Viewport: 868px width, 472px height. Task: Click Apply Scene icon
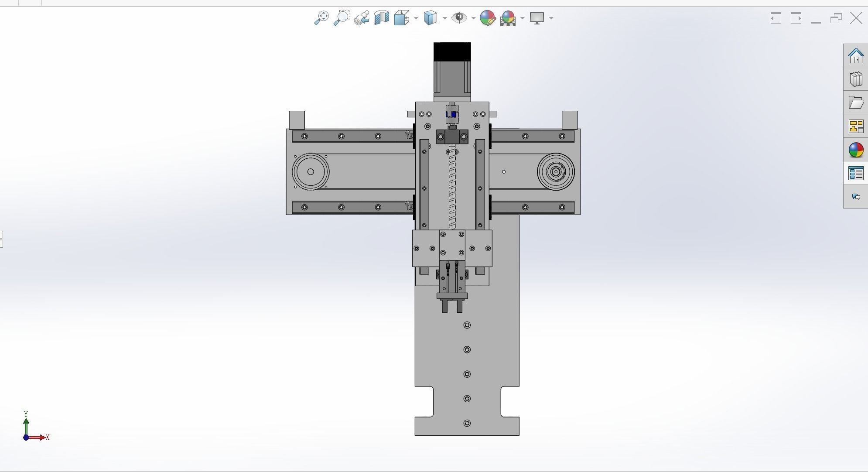508,18
